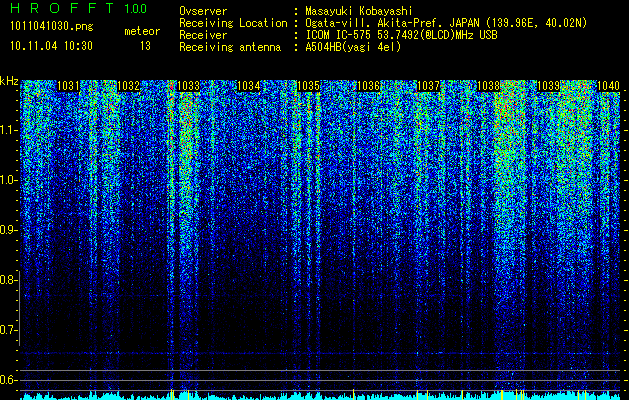629x400 pixels.
Task: Click the 0.9 frequency axis label
Action: coord(8,230)
